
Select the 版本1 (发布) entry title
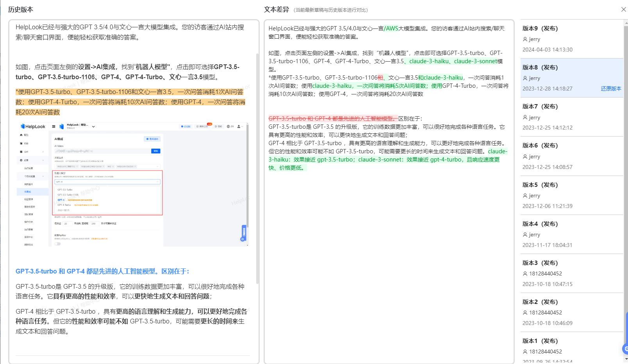540,341
